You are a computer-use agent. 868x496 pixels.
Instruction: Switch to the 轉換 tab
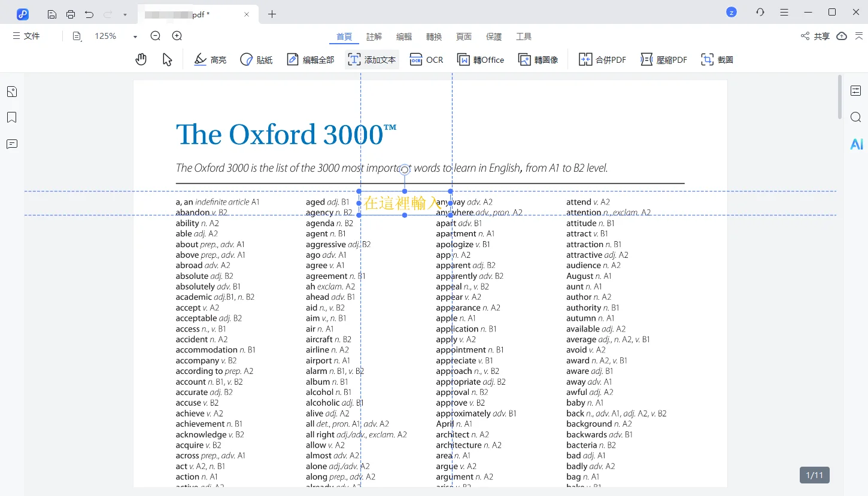tap(434, 36)
